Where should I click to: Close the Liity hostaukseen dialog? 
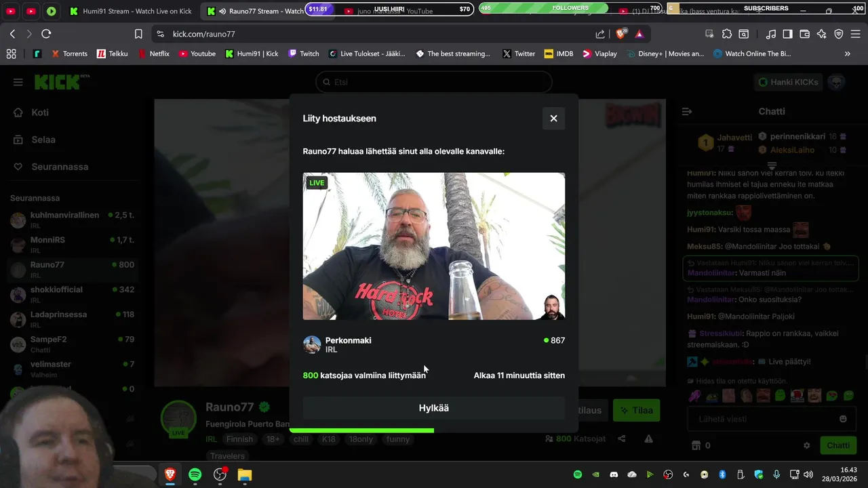point(553,118)
